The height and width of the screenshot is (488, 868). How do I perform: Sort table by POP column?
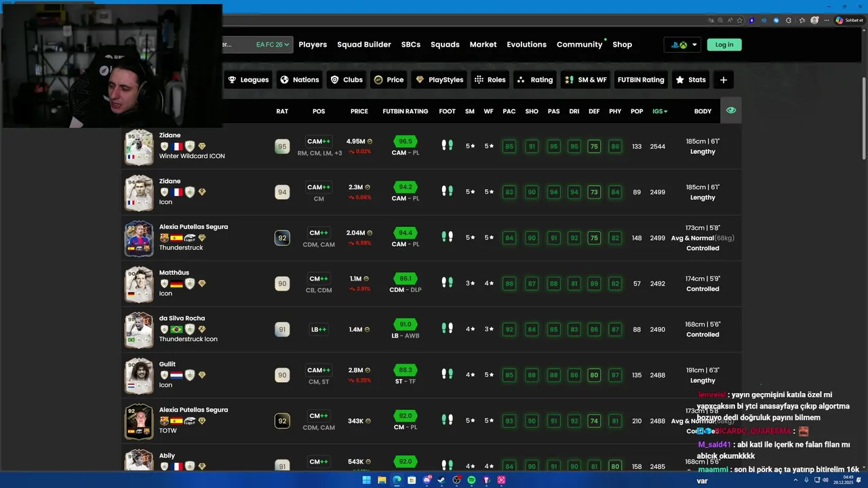(x=637, y=111)
